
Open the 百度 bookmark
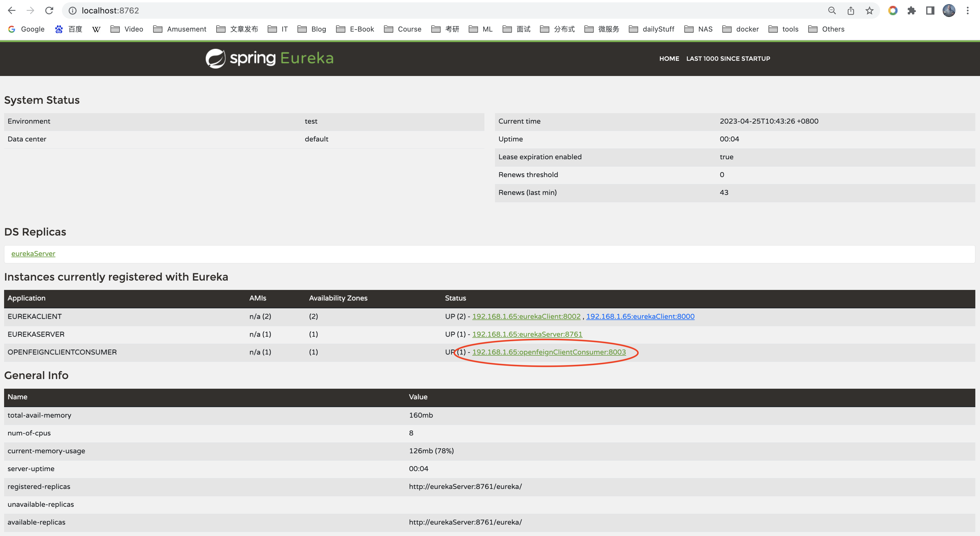(69, 29)
